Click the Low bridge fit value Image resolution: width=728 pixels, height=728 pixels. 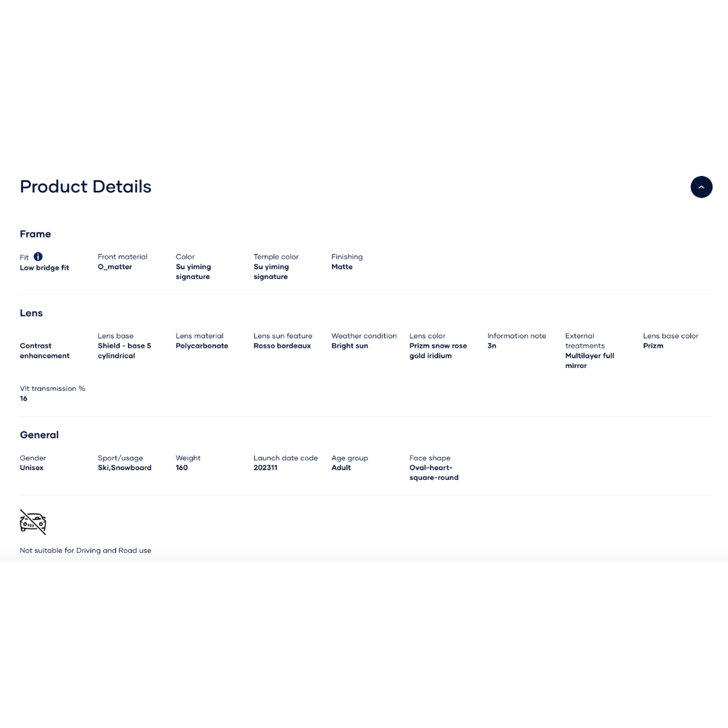pyautogui.click(x=44, y=268)
